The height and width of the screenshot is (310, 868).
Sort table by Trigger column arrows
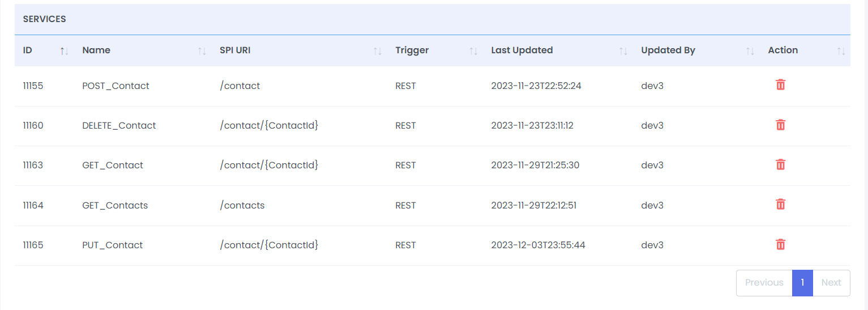[x=473, y=51]
